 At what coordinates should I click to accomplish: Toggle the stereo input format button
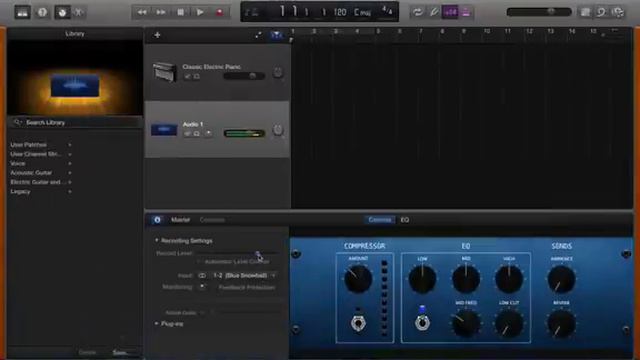click(x=202, y=276)
